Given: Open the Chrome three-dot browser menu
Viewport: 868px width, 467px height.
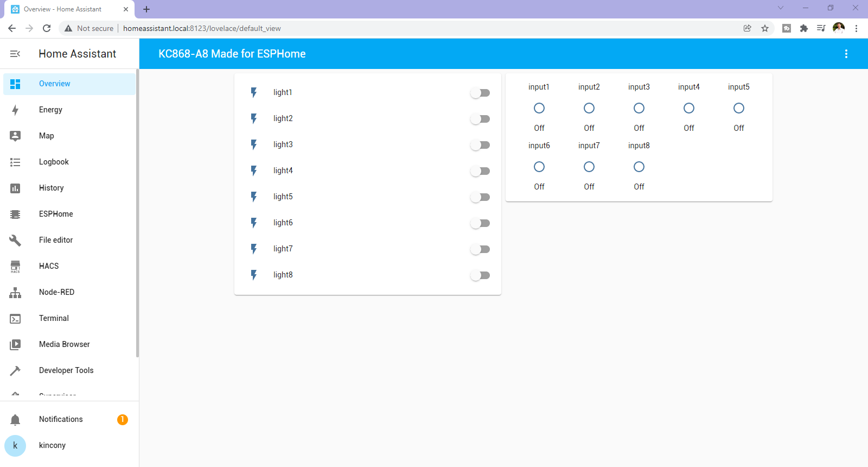Looking at the screenshot, I should 856,28.
